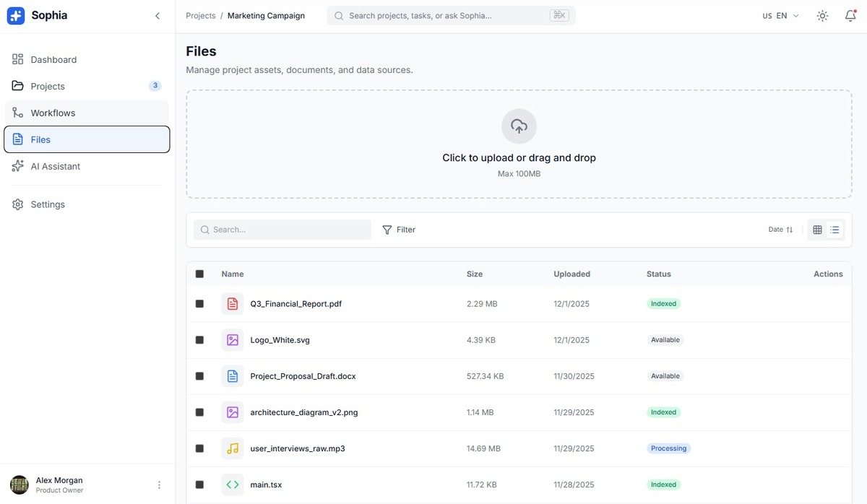
Task: Open Workflows in the sidebar
Action: [53, 113]
